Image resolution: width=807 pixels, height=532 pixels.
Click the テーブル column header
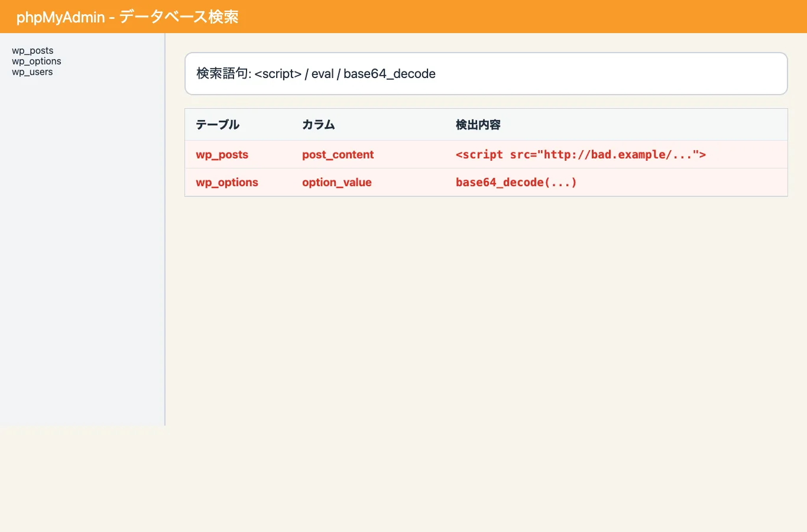(218, 125)
